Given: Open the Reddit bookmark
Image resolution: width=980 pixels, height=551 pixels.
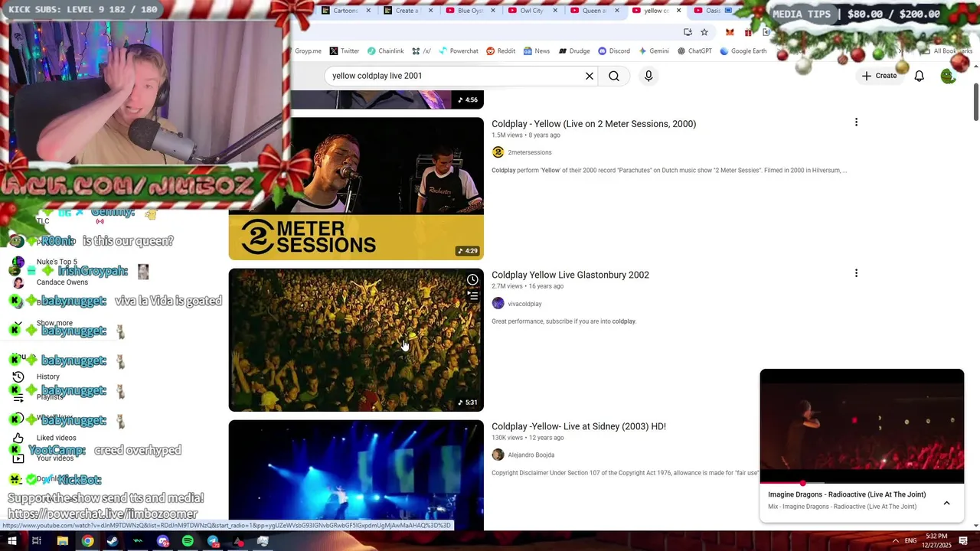Looking at the screenshot, I should click(501, 51).
